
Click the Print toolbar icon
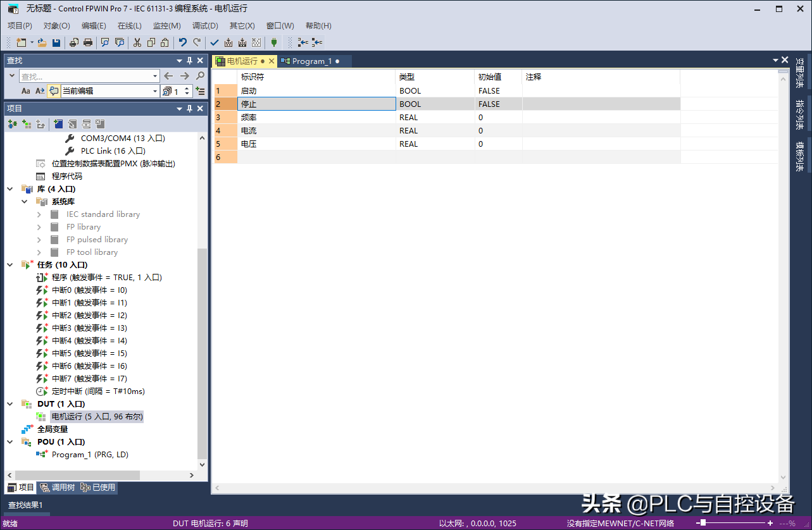click(88, 42)
